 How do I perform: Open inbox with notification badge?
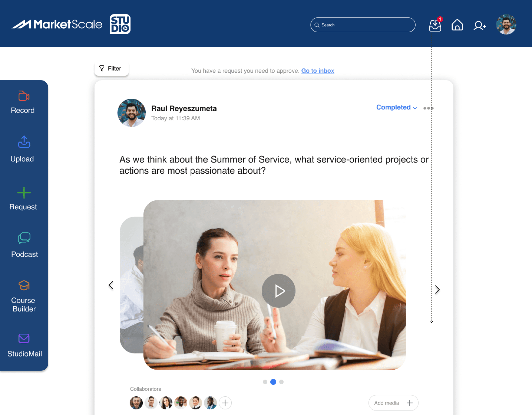[435, 25]
